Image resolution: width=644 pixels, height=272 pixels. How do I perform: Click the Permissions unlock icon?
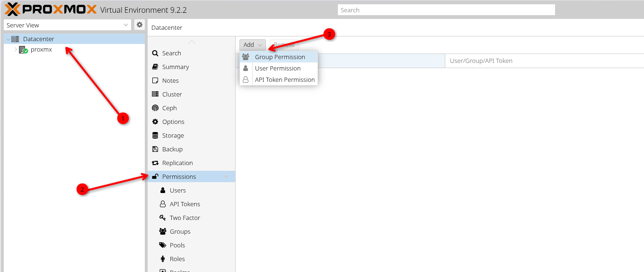pos(155,177)
